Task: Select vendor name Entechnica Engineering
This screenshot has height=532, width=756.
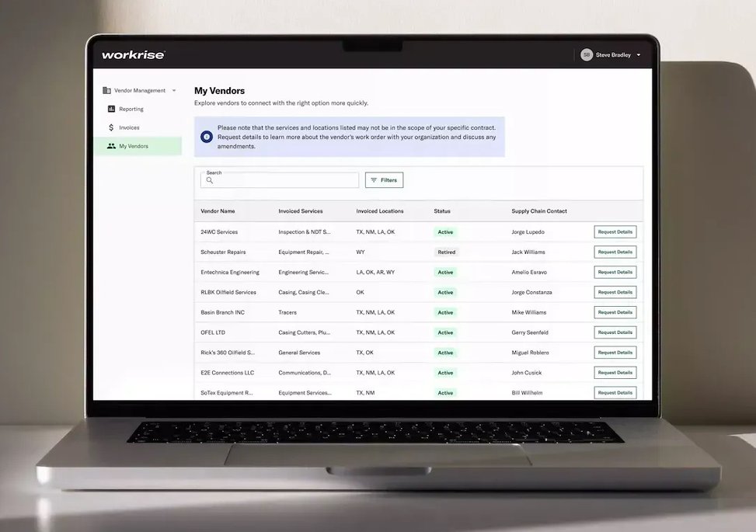Action: coord(230,273)
